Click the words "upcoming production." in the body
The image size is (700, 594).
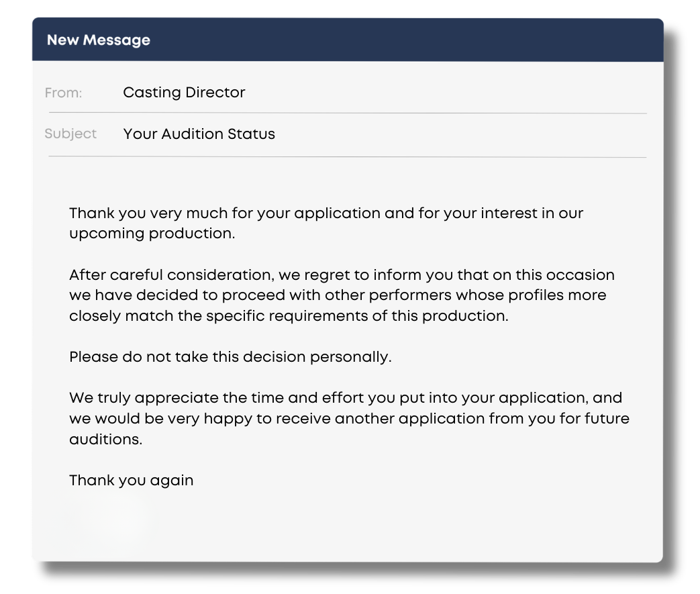pos(152,234)
